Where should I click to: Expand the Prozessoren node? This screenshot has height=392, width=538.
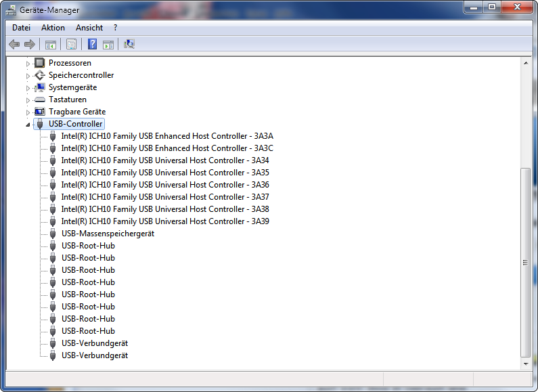(x=28, y=64)
